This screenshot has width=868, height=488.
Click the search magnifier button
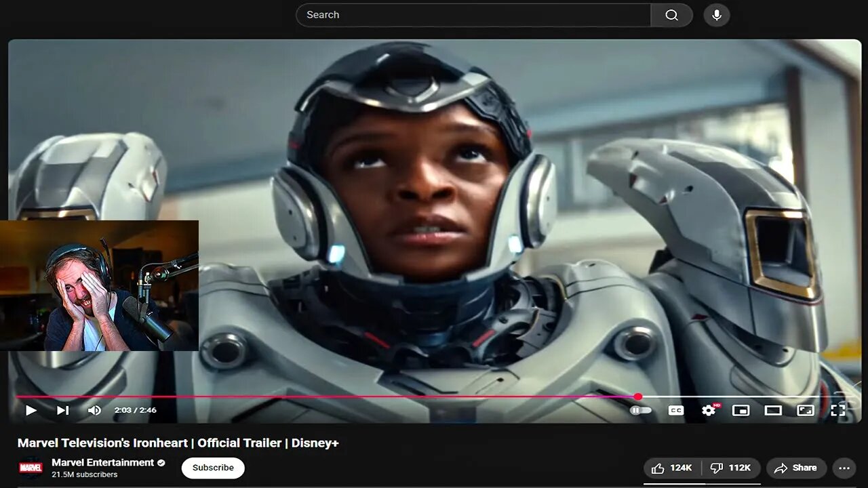[671, 15]
